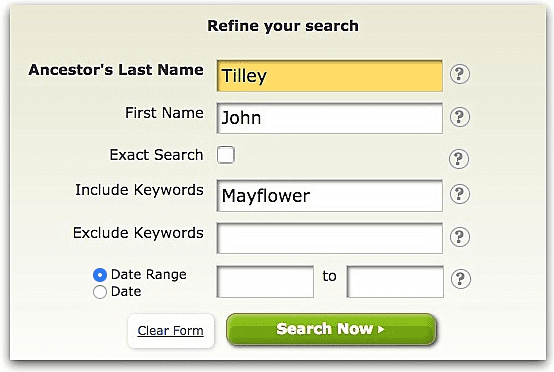
Task: Click the Exact Search label text
Action: (157, 155)
